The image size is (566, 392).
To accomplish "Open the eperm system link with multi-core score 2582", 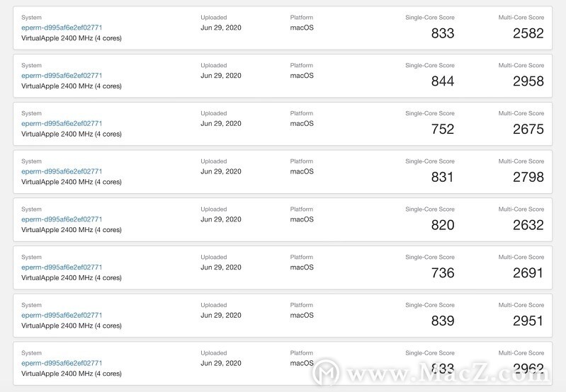I will pos(62,28).
